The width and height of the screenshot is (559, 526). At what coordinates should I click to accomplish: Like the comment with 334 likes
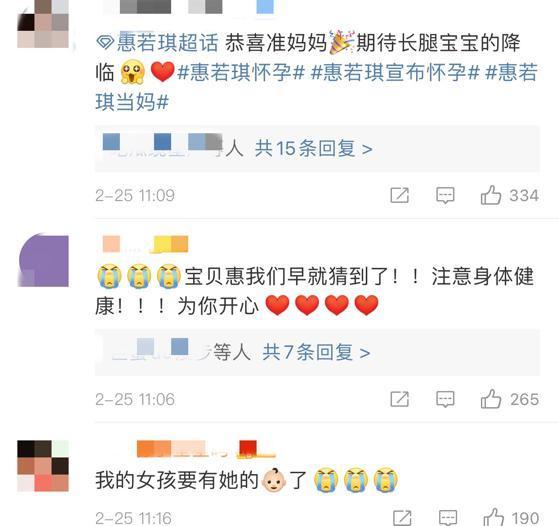(491, 195)
